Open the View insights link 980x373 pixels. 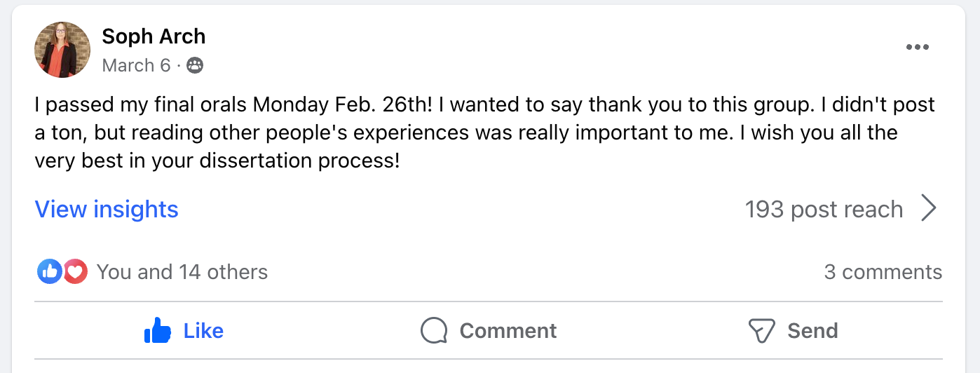[107, 209]
